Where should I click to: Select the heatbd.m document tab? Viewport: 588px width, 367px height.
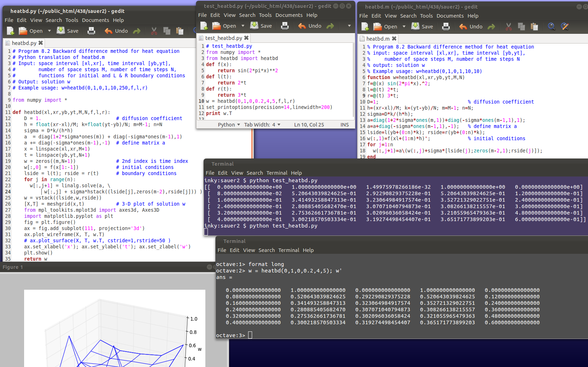point(378,38)
